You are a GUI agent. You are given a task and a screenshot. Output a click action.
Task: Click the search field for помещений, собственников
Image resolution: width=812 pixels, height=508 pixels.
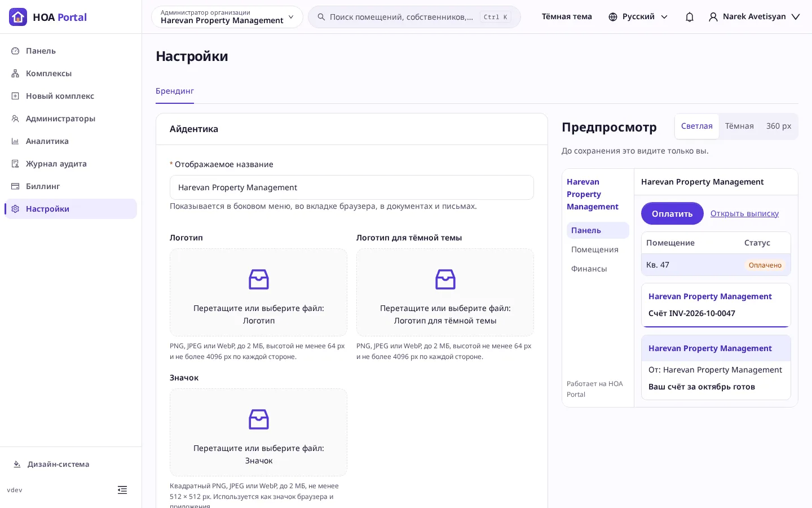pos(414,17)
